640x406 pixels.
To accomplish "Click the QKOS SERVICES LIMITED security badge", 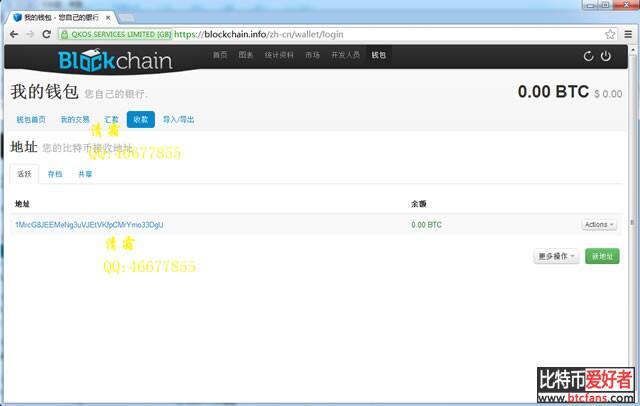I will [116, 34].
